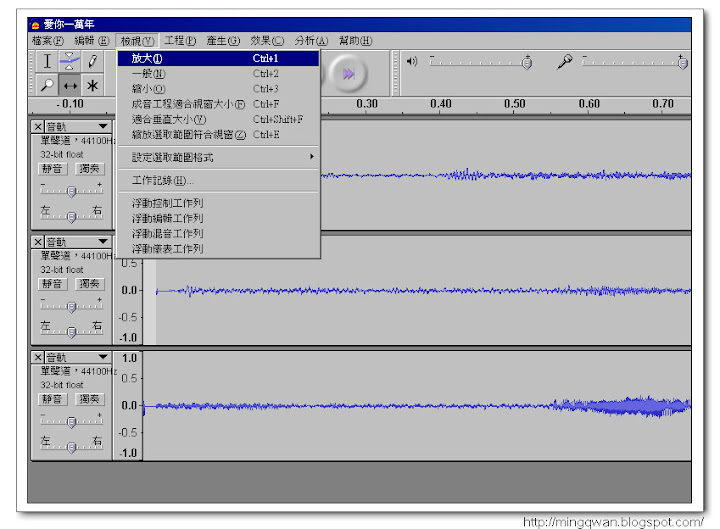Expand 設定選取範圍格式 submenu
Viewport: 720px width, 529px height.
(219, 158)
